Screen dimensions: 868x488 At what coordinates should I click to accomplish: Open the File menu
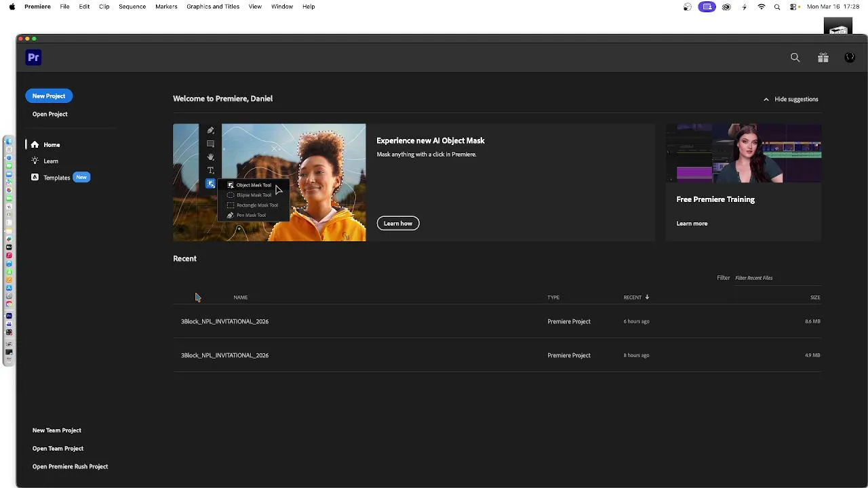click(x=64, y=6)
